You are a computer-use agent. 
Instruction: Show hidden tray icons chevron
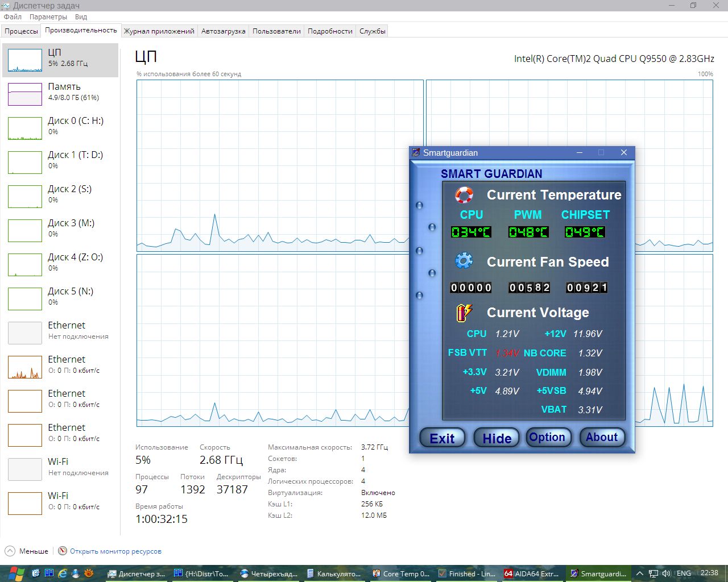tap(640, 573)
